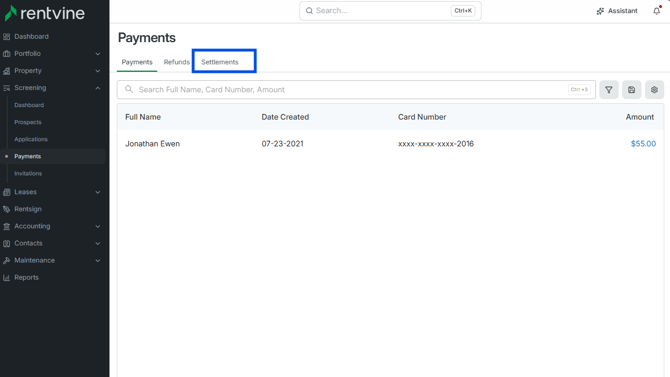This screenshot has width=670, height=377.
Task: Click the Rentsign sidebar icon
Action: 6,209
